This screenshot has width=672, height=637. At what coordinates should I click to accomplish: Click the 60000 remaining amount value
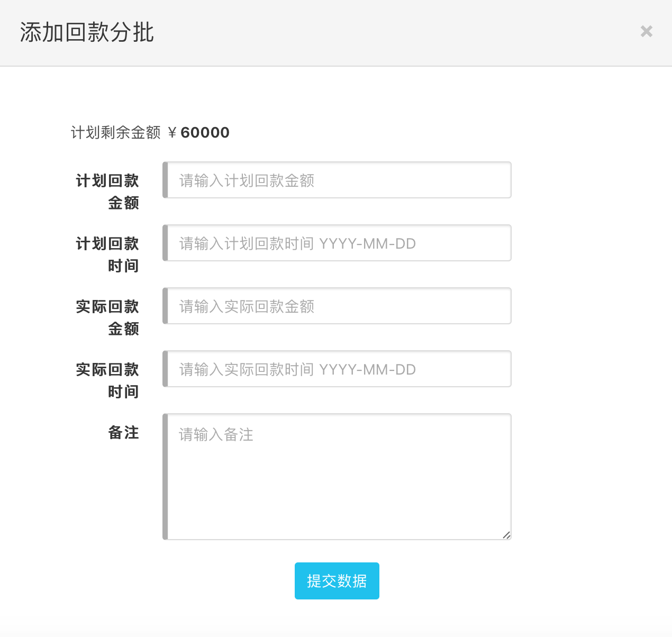click(x=205, y=132)
